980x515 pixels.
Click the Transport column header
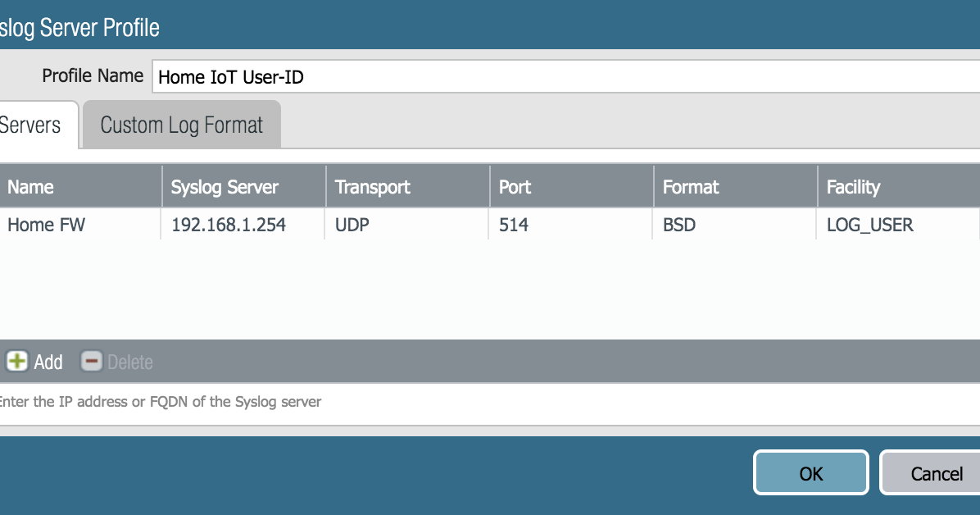tap(372, 186)
